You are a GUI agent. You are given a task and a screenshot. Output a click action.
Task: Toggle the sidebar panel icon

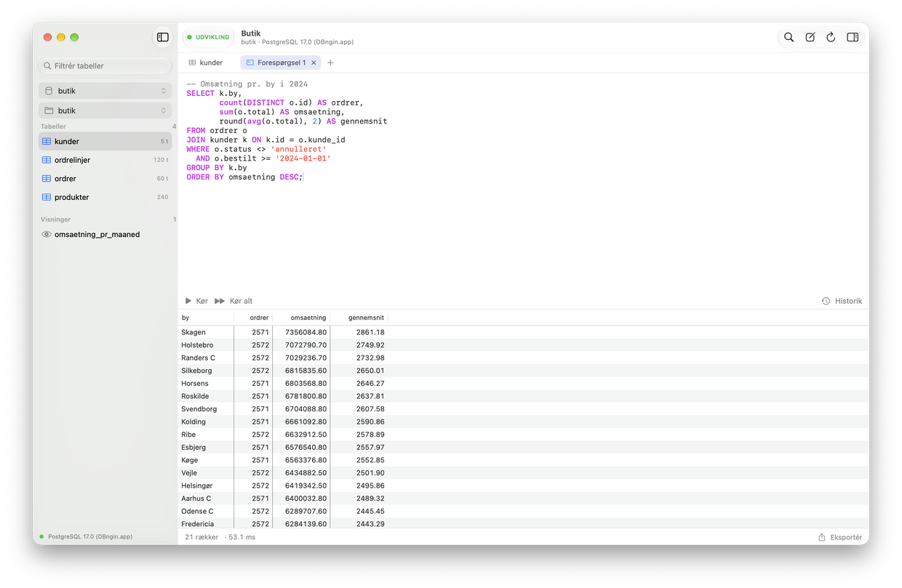(163, 37)
